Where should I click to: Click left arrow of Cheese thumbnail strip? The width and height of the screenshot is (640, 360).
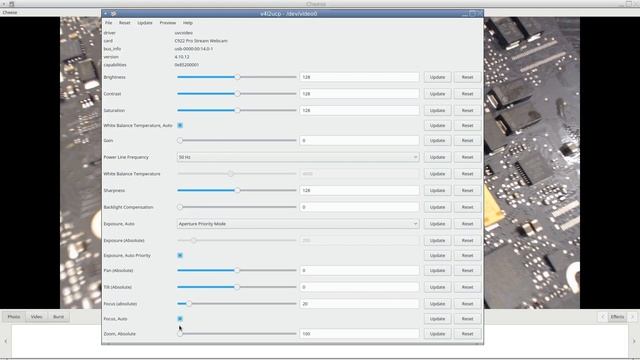click(6, 341)
